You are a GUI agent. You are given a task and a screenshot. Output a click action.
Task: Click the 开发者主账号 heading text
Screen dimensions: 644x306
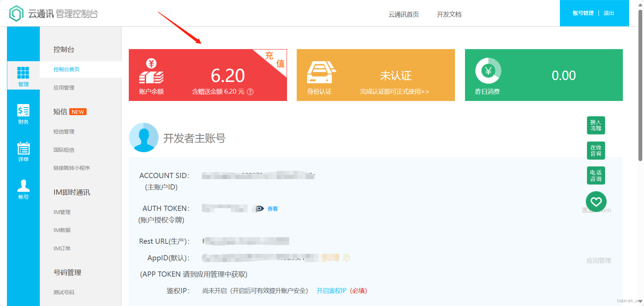pyautogui.click(x=195, y=138)
